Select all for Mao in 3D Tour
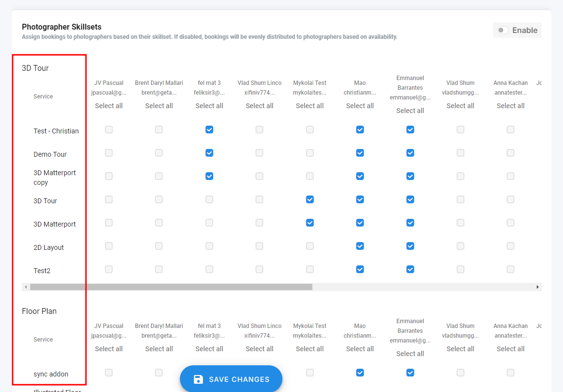This screenshot has width=563, height=392. (360, 106)
